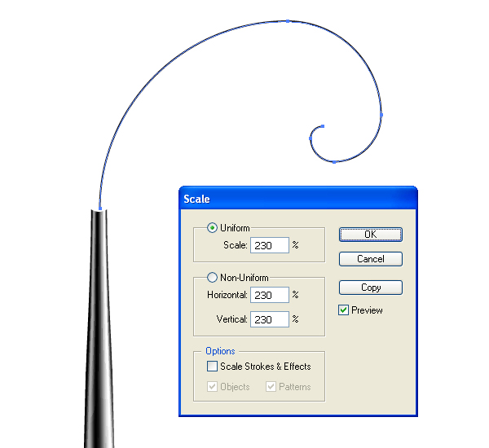Click the anchor point at the spiral's bottom
This screenshot has height=448, width=489.
click(334, 162)
